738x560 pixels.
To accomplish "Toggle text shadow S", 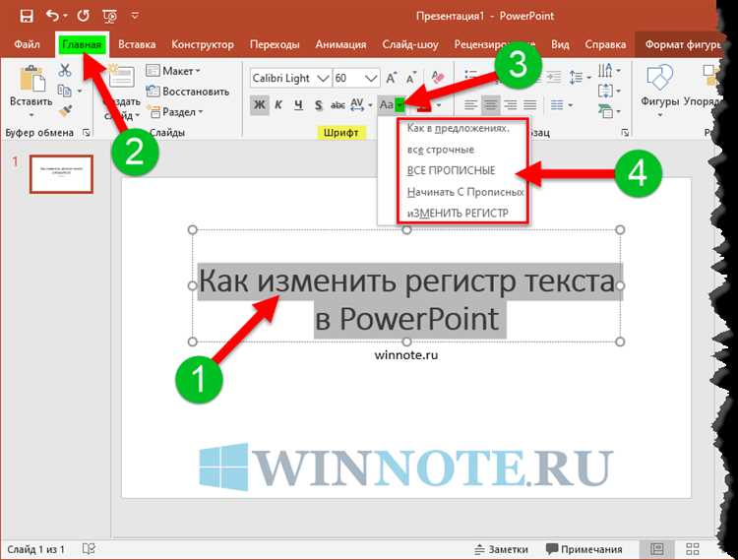I will (319, 105).
